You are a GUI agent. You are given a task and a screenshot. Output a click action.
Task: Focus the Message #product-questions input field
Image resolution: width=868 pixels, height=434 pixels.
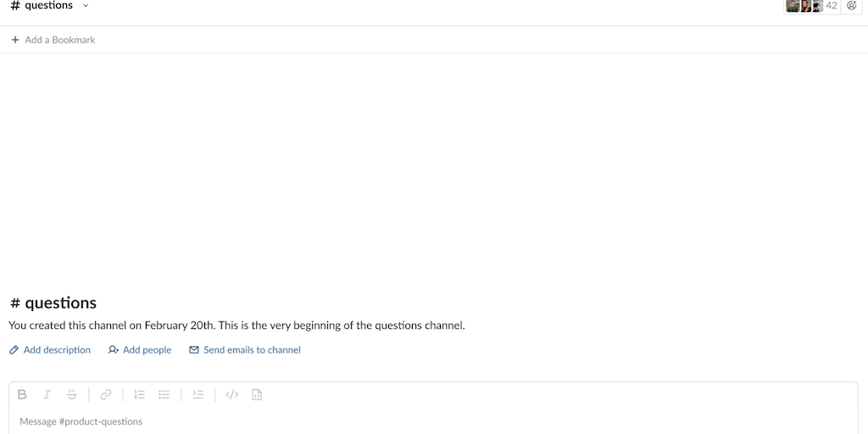point(433,421)
